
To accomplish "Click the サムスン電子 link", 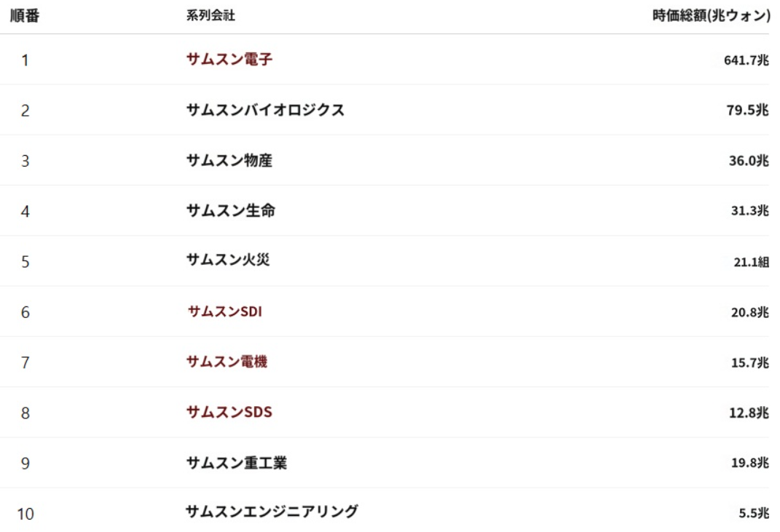I will 229,60.
